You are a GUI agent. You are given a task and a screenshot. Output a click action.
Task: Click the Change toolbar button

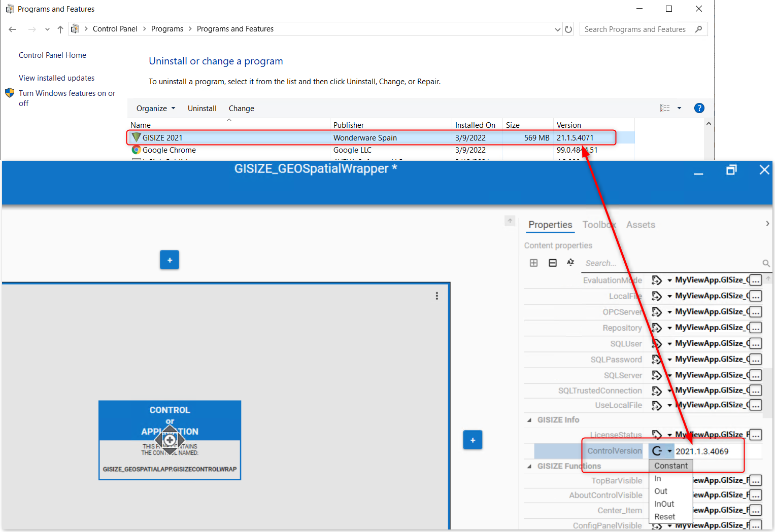pos(242,109)
